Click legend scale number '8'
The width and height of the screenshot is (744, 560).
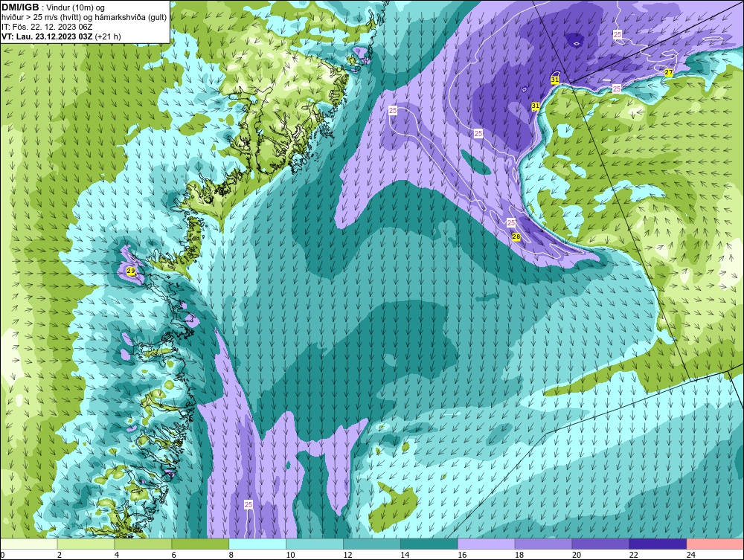tap(231, 555)
